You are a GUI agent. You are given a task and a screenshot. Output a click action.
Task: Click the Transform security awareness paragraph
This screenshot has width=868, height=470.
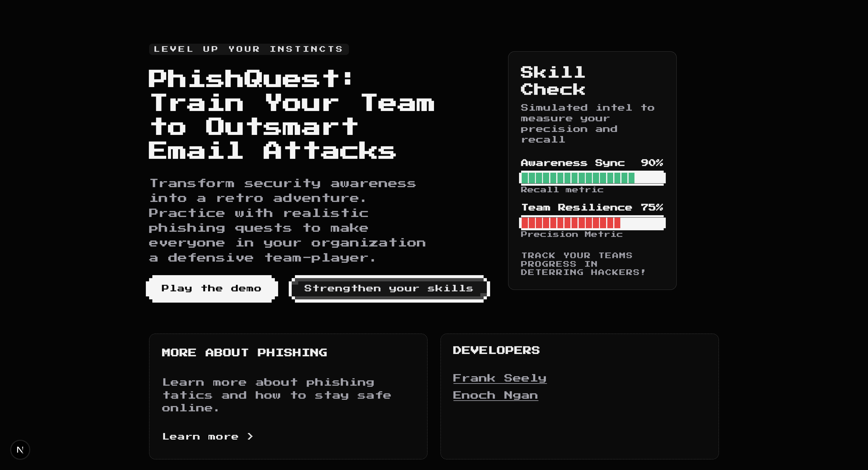click(286, 220)
